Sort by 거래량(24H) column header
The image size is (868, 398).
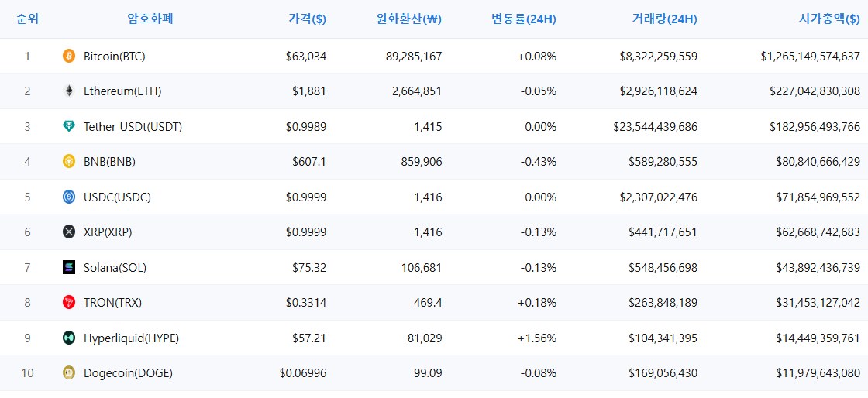(665, 19)
